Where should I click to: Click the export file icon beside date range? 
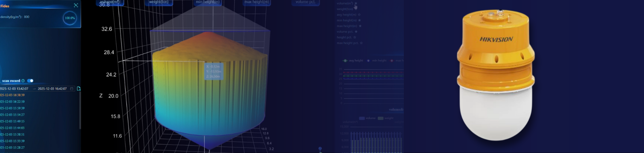(79, 89)
